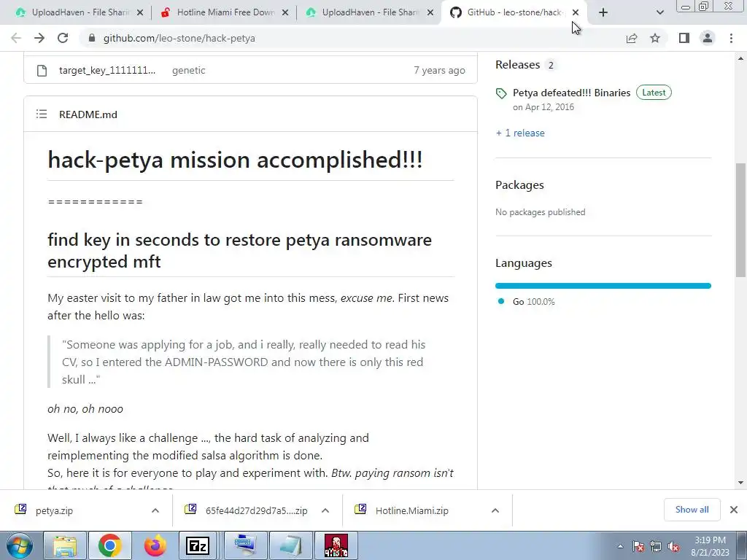Switch to Chrome in the taskbar
747x560 pixels.
coord(110,545)
